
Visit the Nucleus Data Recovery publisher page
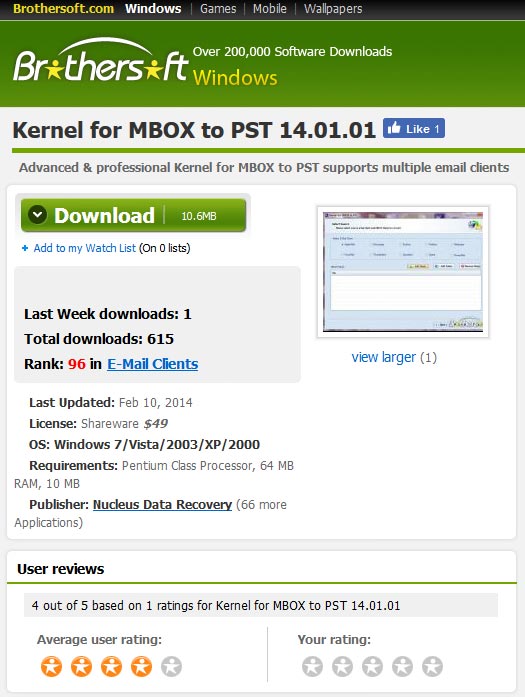pos(162,505)
